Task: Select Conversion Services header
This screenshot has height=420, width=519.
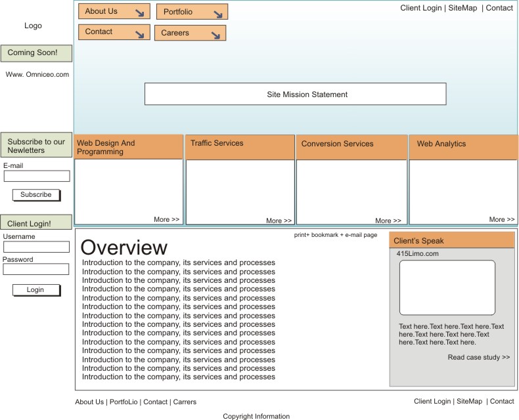Action: pos(351,147)
